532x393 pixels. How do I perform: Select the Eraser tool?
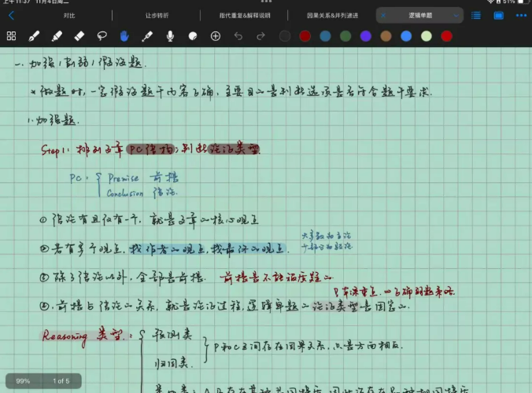[79, 36]
